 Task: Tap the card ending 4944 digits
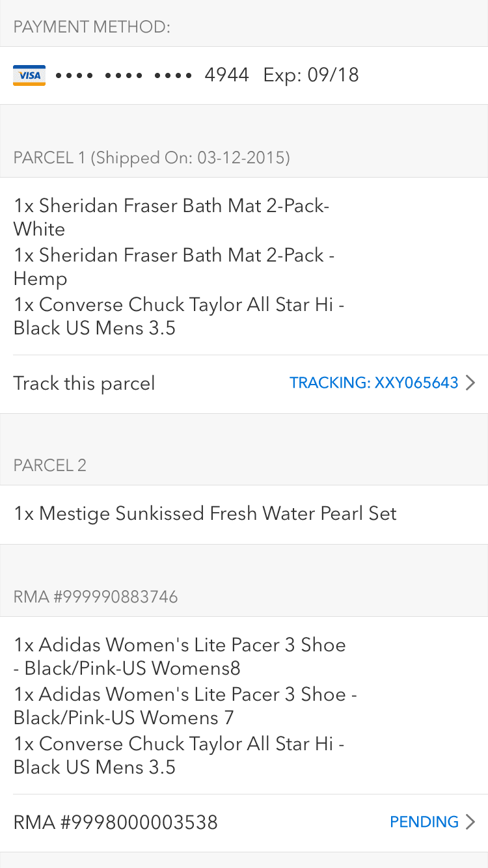pos(226,75)
